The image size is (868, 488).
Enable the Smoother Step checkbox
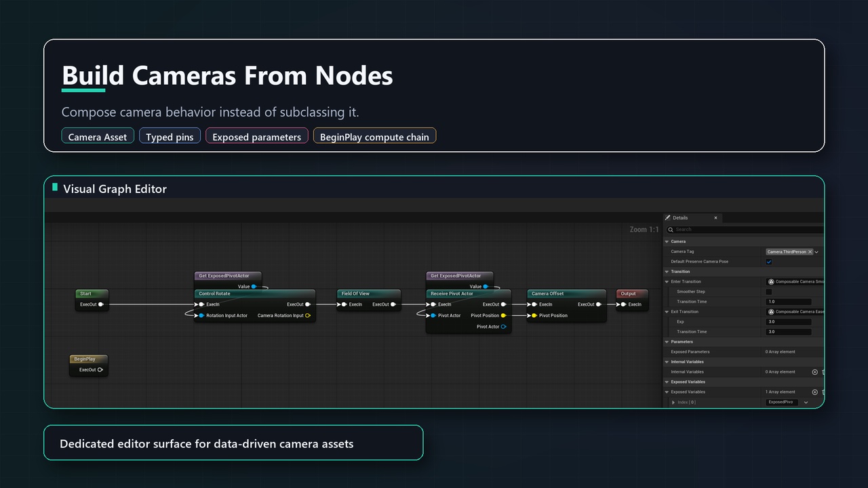tap(769, 291)
